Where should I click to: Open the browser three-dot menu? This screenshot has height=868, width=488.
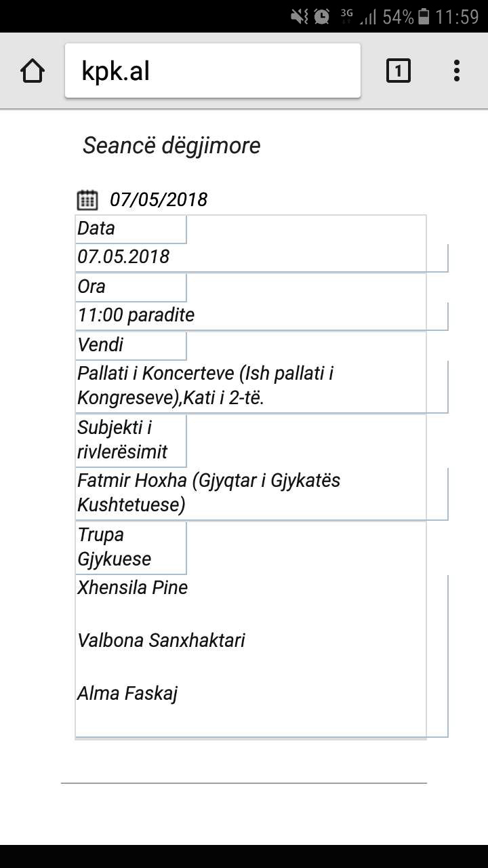coord(457,71)
